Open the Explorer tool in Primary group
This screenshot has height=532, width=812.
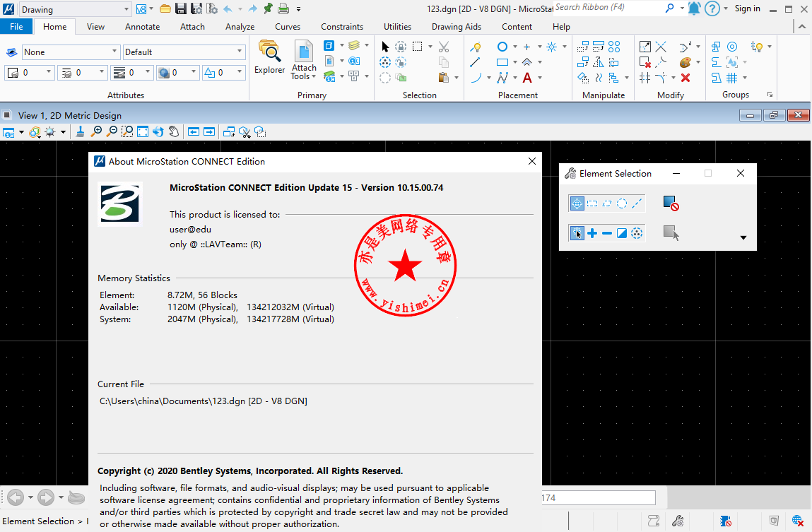[x=269, y=57]
